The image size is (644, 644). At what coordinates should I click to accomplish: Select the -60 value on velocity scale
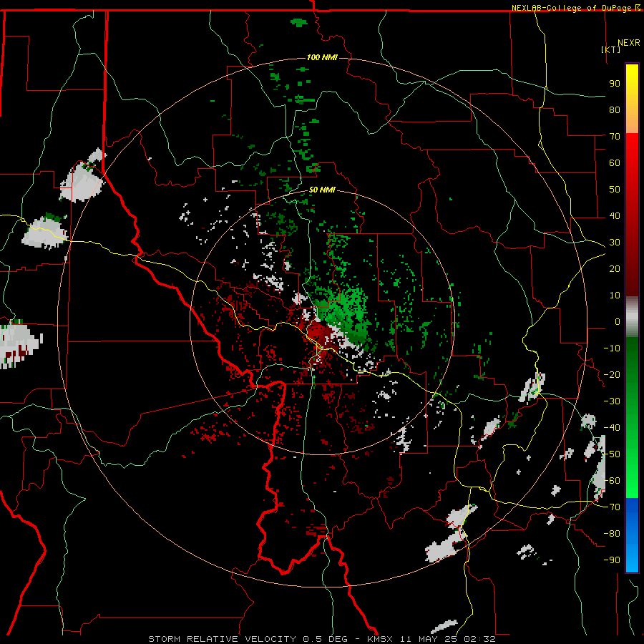(x=612, y=481)
